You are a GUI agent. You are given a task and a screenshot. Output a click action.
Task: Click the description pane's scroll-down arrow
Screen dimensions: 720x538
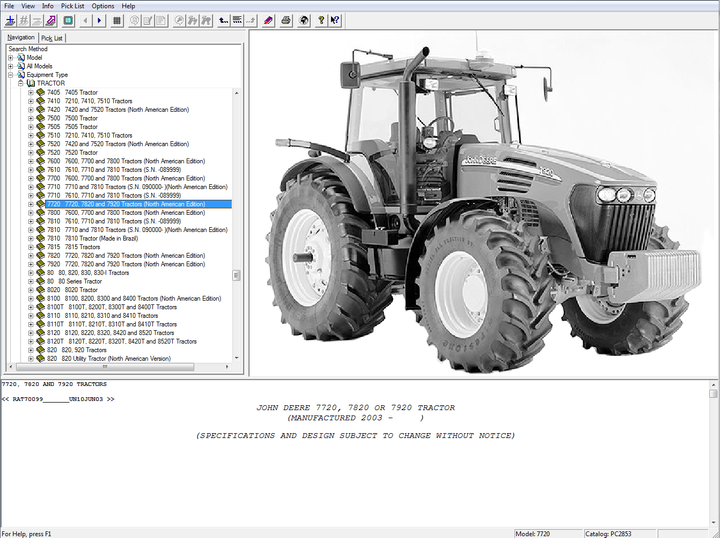pyautogui.click(x=713, y=523)
